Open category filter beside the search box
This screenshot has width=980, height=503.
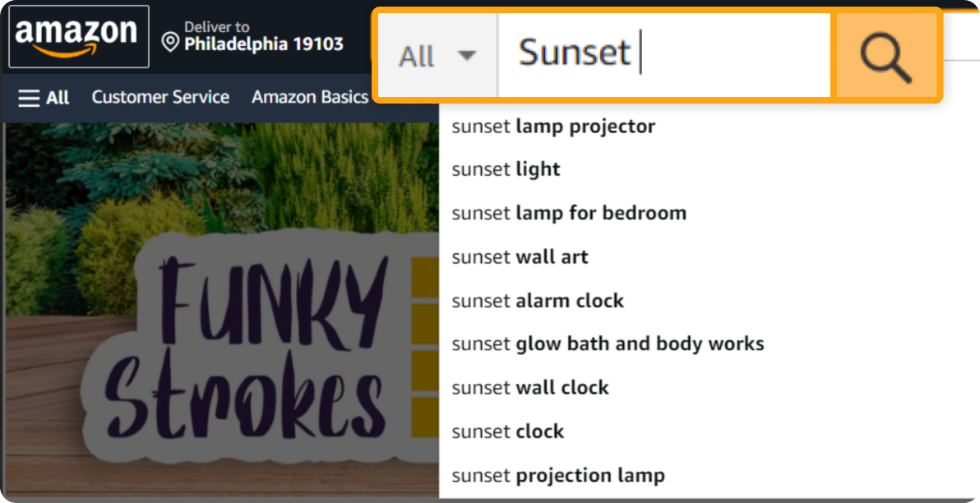tap(437, 54)
